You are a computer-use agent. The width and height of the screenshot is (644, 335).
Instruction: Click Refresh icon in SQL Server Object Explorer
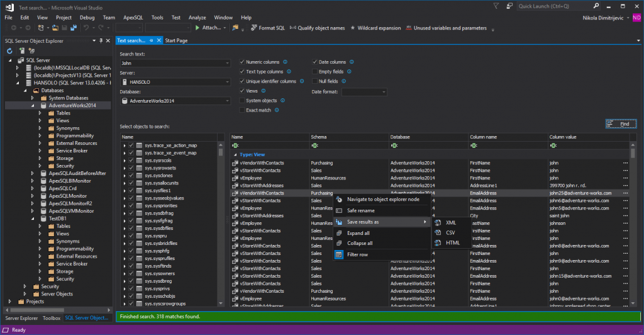point(11,50)
